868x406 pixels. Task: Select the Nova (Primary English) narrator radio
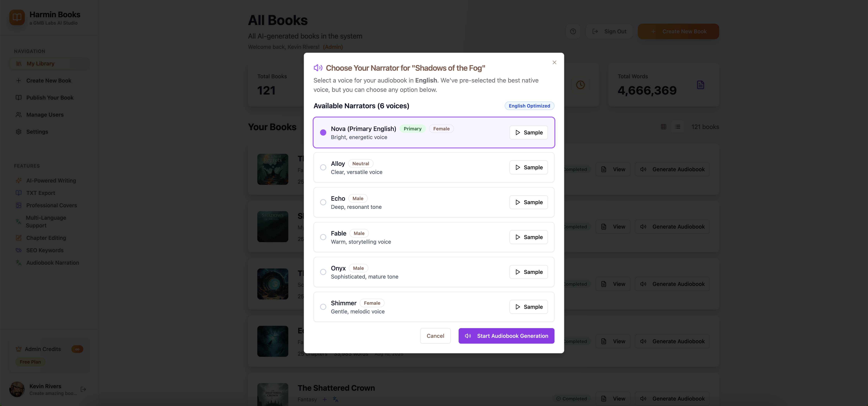[x=323, y=132]
